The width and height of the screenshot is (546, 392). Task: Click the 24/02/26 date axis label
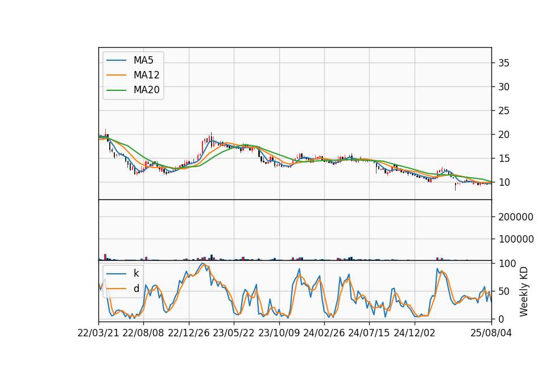[324, 333]
